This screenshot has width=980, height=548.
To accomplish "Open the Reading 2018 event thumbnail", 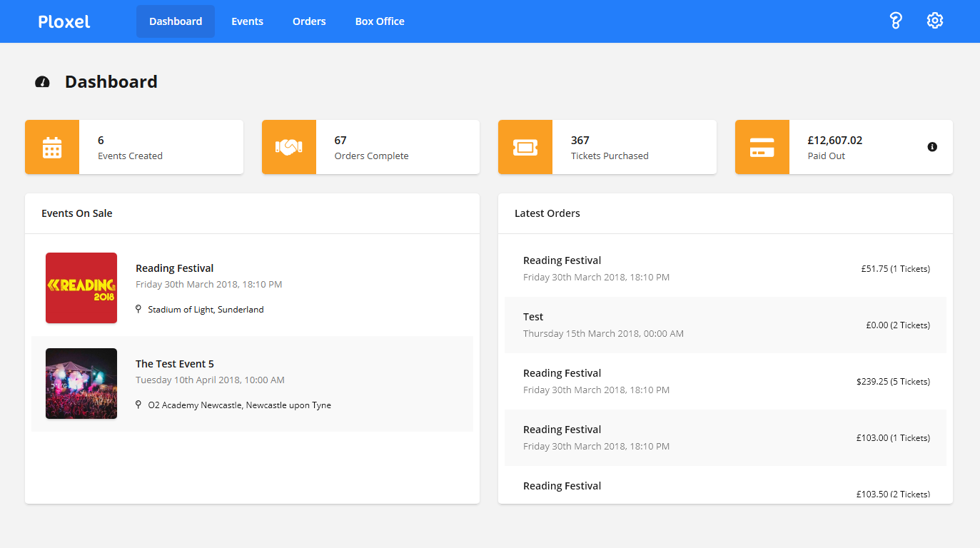I will 81,288.
